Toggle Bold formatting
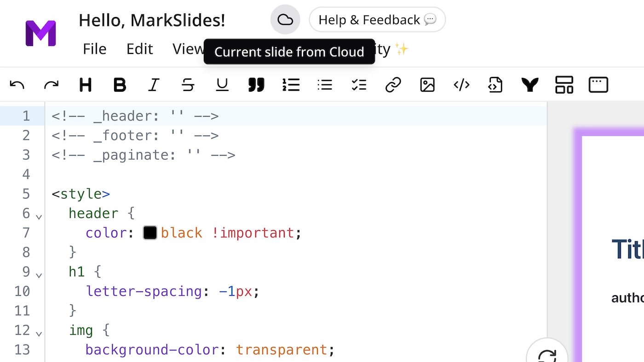The height and width of the screenshot is (362, 644). point(119,85)
